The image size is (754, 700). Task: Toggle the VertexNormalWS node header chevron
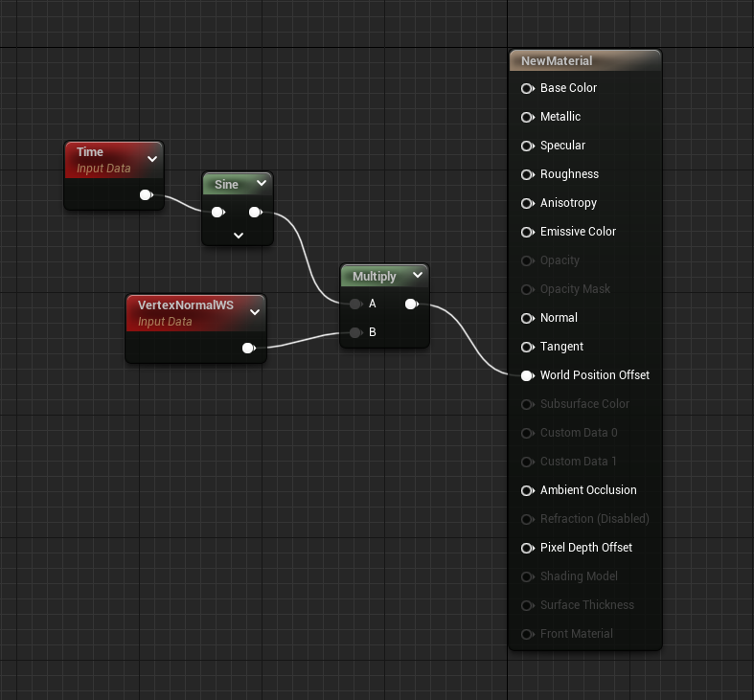coord(254,312)
